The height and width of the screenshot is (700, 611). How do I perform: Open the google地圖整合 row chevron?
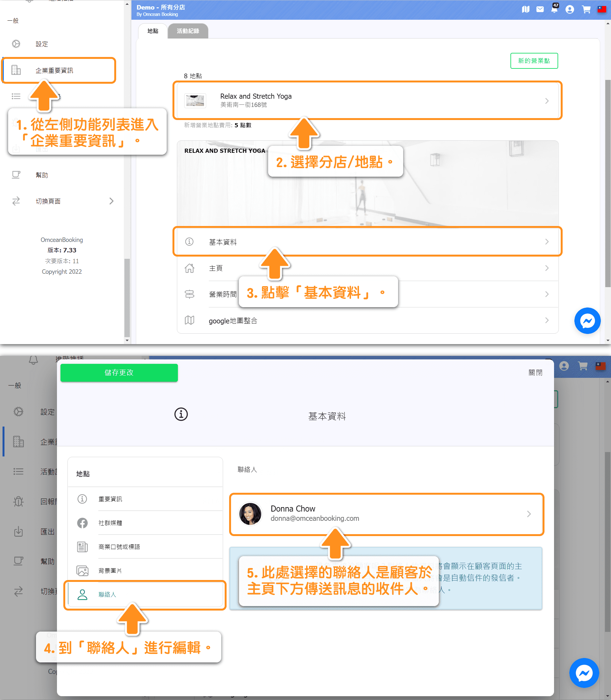(547, 320)
